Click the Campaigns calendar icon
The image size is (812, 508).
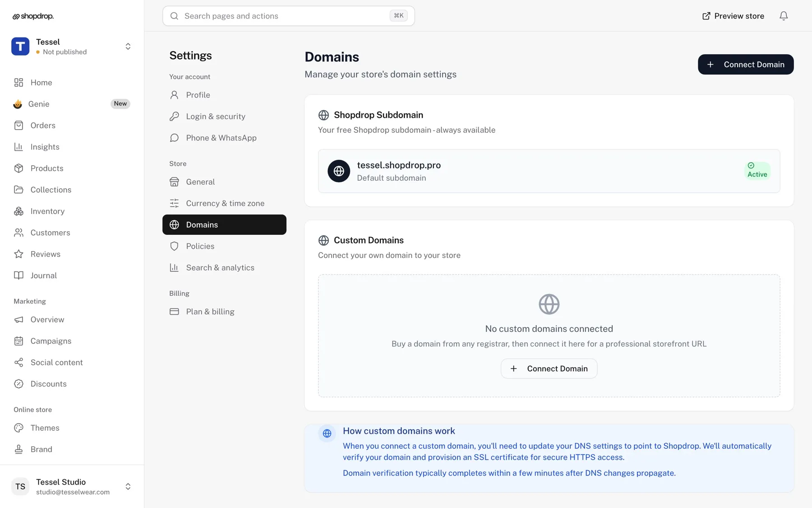click(x=18, y=341)
